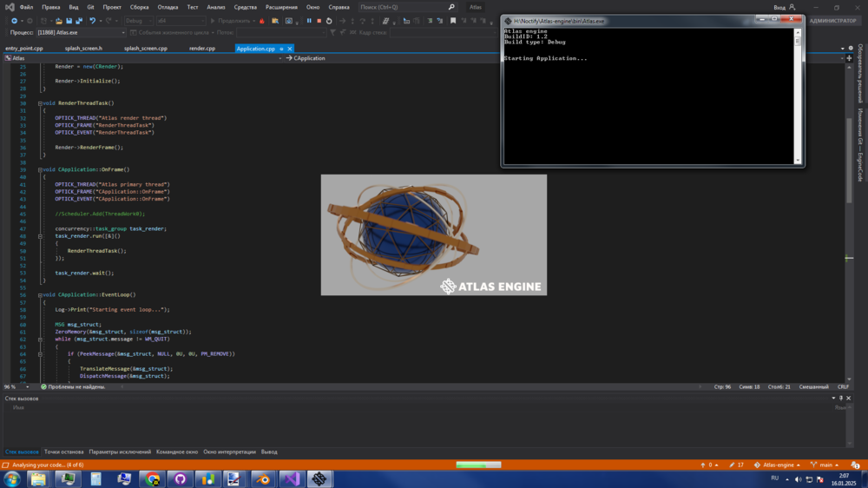
Task: Click the Hot Reload flame icon
Action: [x=262, y=21]
